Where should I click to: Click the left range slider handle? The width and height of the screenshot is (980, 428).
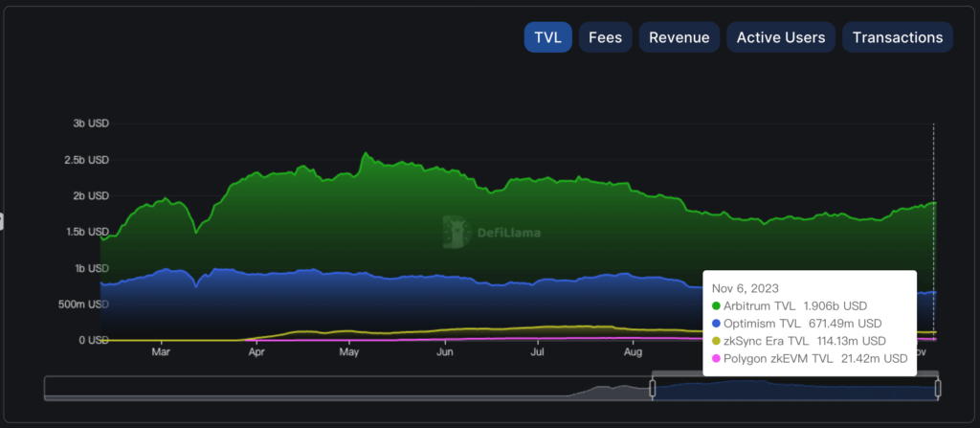click(x=652, y=389)
